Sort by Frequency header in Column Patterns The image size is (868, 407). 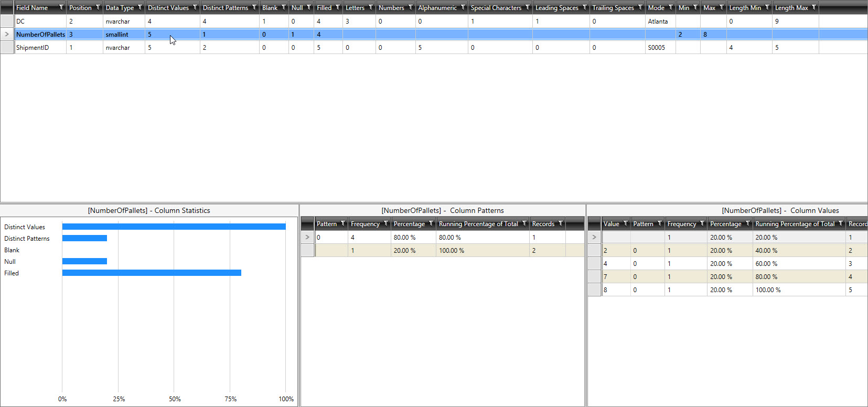pos(365,224)
